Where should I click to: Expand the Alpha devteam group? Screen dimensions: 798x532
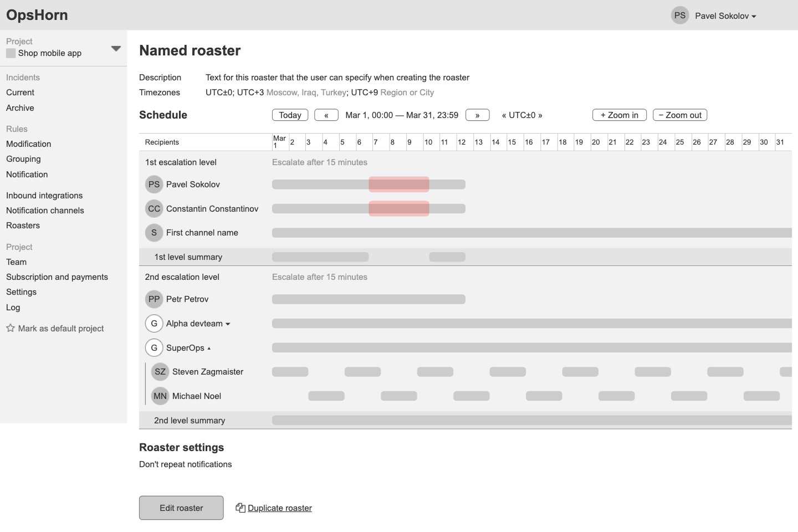pos(228,324)
